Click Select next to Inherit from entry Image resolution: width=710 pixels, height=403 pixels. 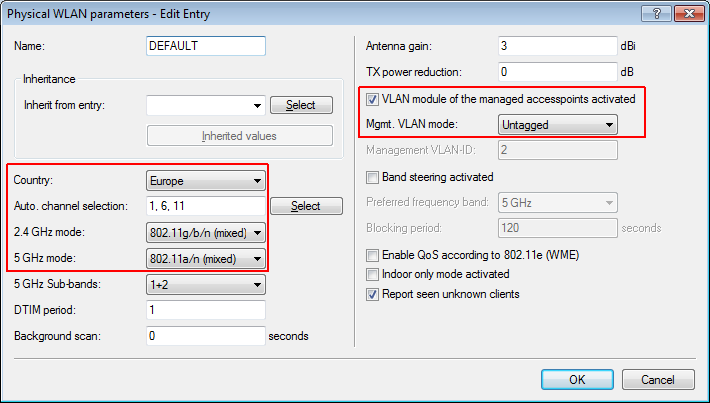(x=301, y=105)
